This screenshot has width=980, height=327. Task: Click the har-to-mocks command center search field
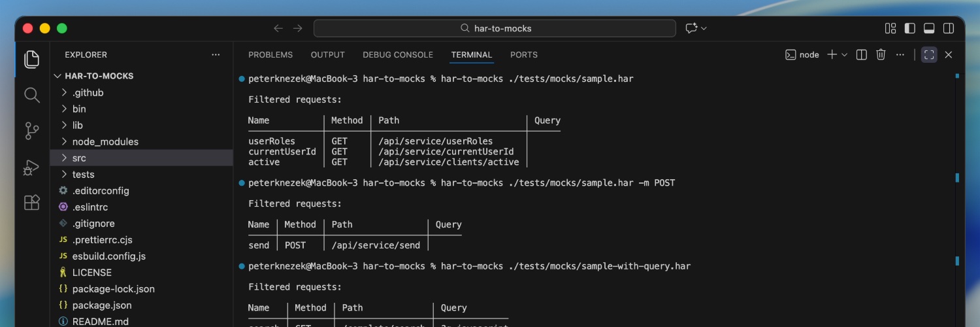click(x=495, y=28)
